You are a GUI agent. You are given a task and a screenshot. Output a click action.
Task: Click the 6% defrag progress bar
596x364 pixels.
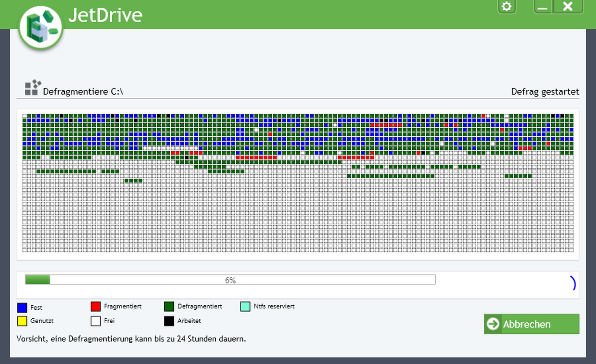point(230,280)
